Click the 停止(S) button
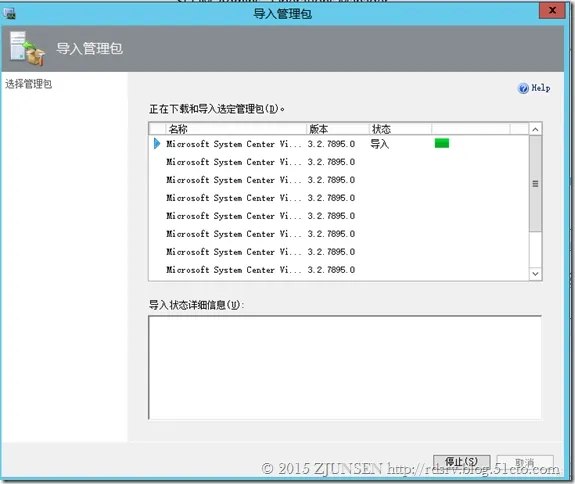 tap(461, 462)
